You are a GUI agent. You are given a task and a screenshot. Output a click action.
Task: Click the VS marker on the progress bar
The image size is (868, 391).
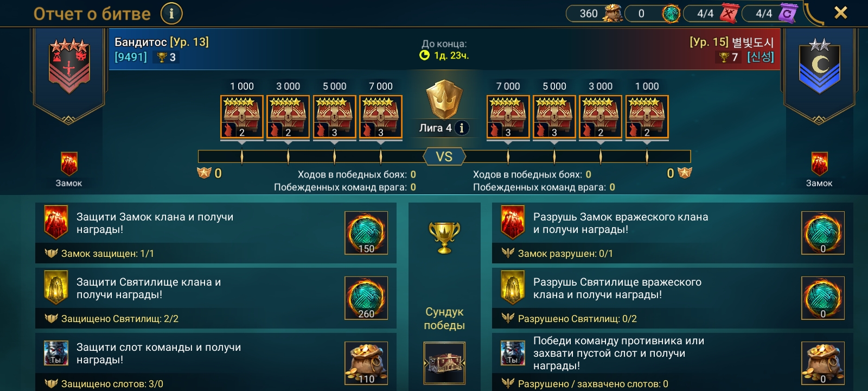444,157
